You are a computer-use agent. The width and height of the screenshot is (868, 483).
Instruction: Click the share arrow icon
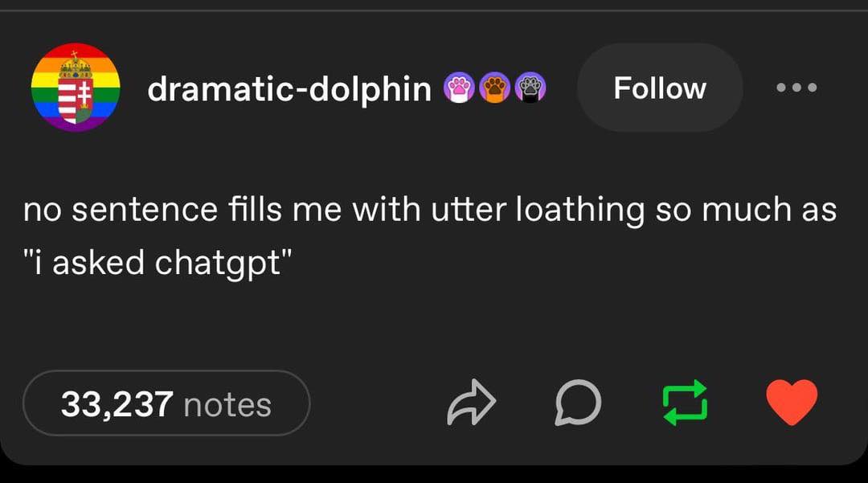[471, 403]
